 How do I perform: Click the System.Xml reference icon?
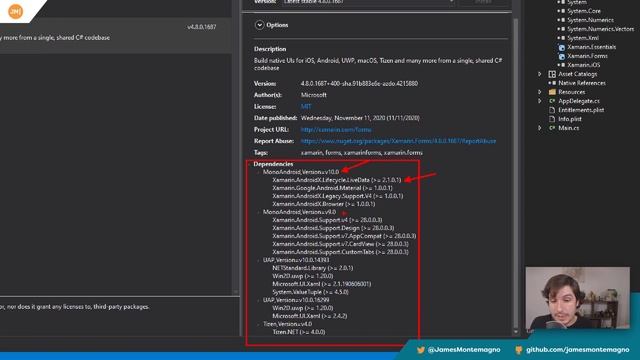coord(562,38)
